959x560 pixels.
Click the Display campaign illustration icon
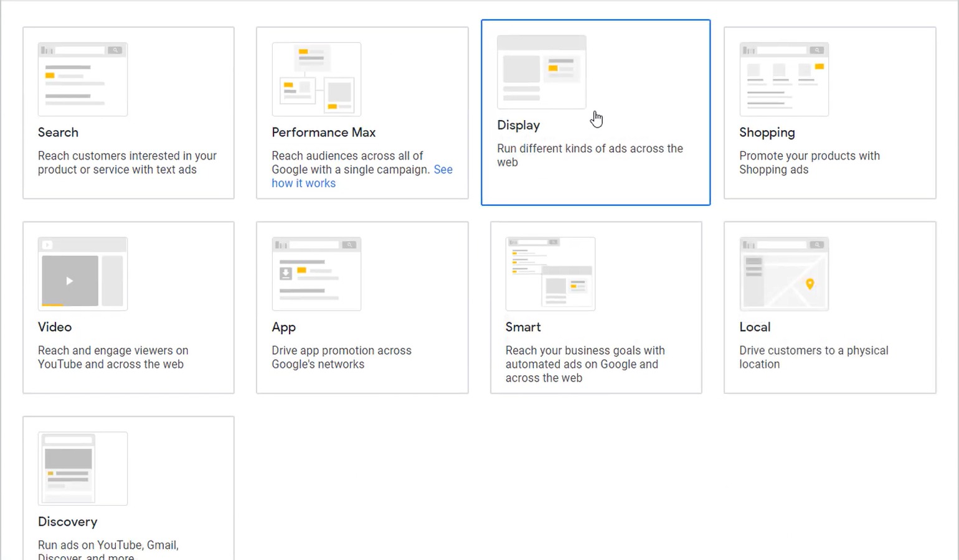541,72
